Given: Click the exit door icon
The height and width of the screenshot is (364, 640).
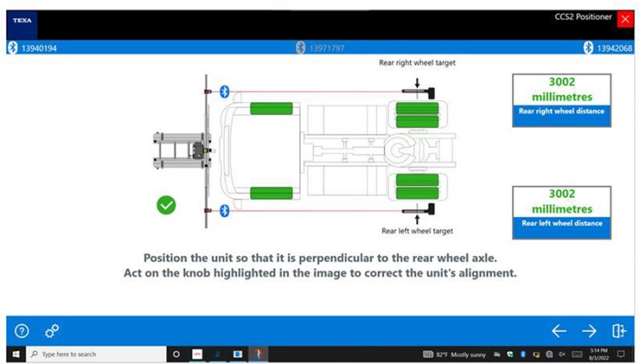Looking at the screenshot, I should 618,330.
